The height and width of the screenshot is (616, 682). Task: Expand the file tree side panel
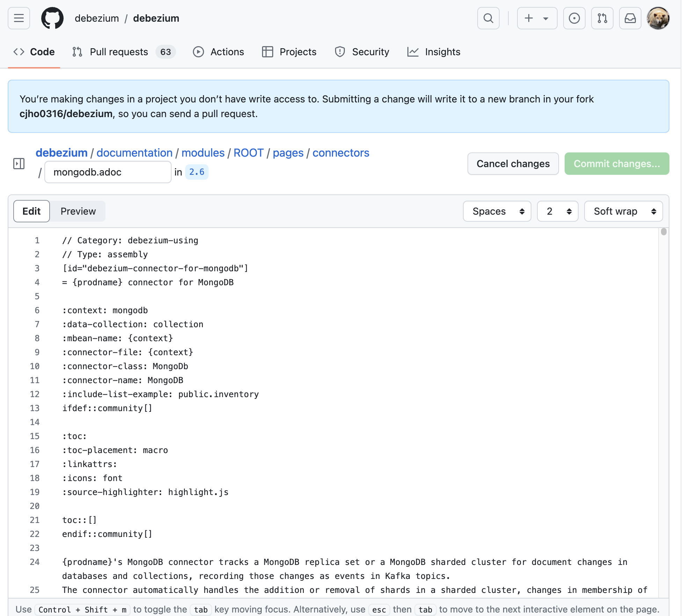click(x=19, y=164)
